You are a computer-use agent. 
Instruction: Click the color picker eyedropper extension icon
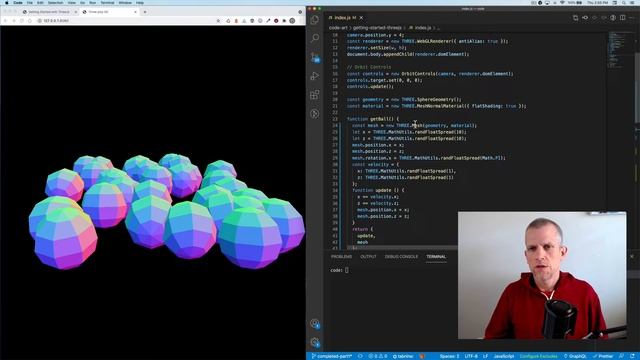pos(268,20)
